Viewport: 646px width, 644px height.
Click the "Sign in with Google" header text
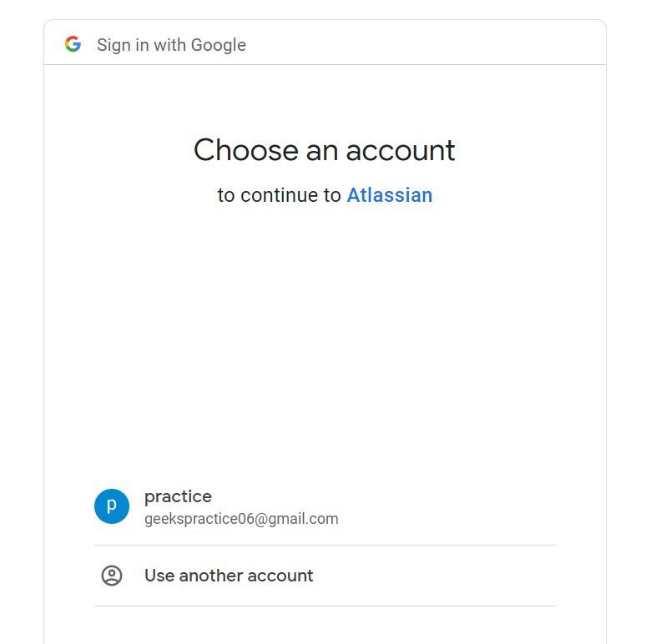[x=171, y=45]
